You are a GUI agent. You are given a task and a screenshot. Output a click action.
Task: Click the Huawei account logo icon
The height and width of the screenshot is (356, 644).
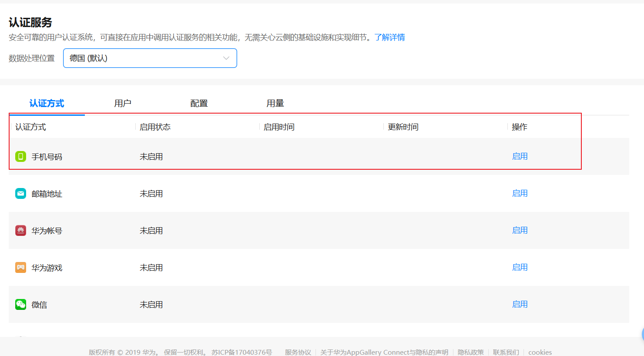(x=20, y=230)
